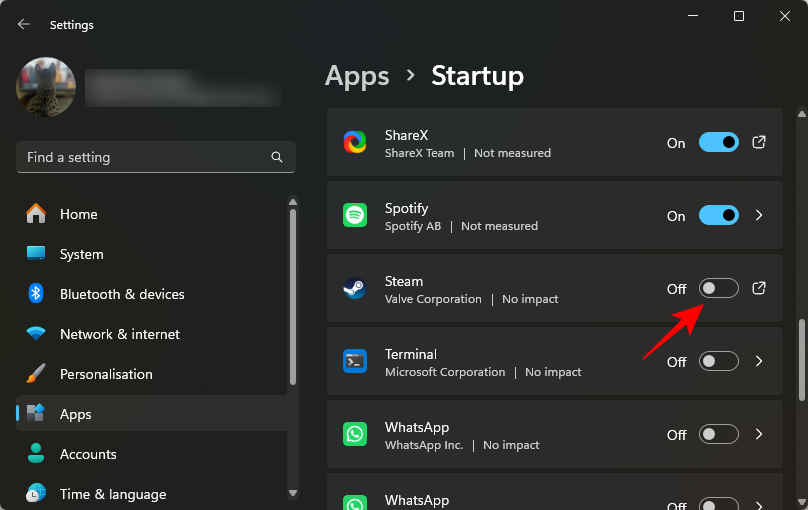
Task: Click 'Microsoft Corporation' publisher text
Action: (x=445, y=372)
